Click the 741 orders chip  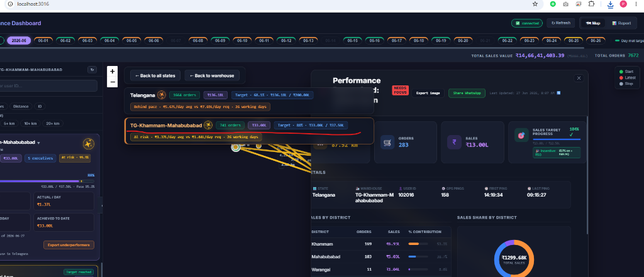(230, 125)
